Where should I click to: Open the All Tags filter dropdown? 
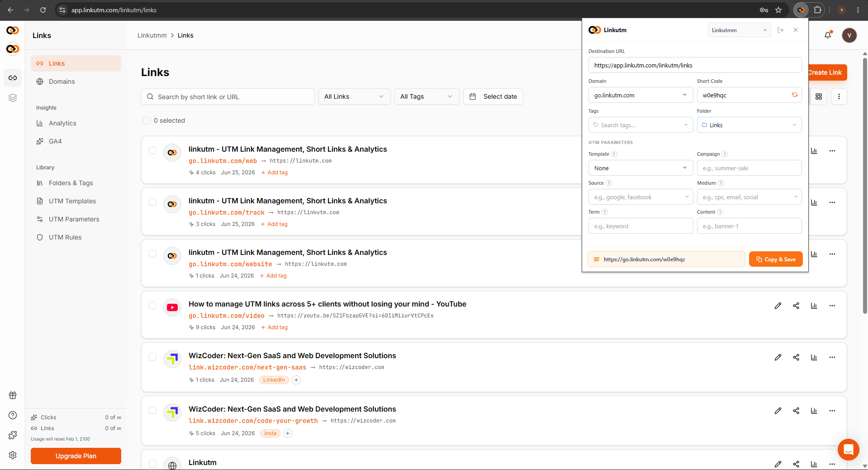[x=427, y=96]
